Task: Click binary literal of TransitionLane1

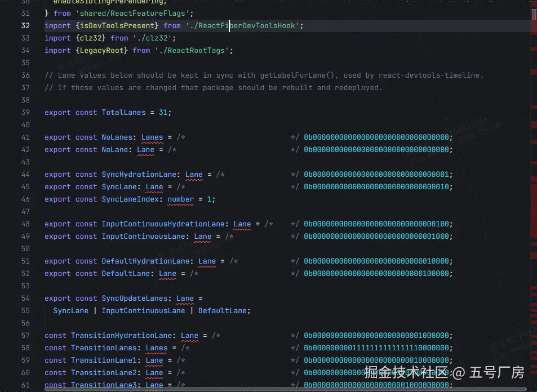Action: click(376, 360)
